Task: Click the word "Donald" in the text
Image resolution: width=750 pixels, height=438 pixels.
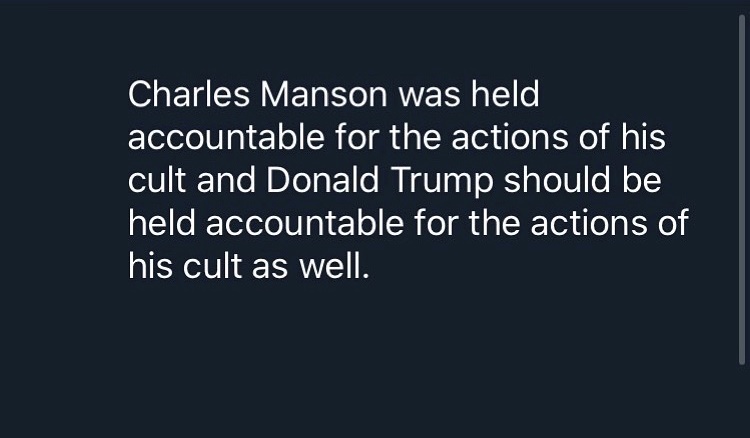Action: [x=323, y=180]
